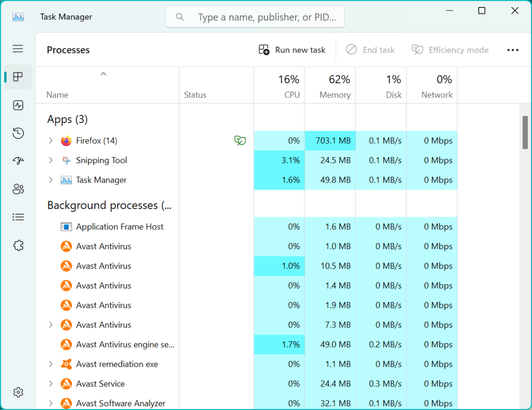Open the more options ellipsis menu
532x410 pixels.
point(512,50)
